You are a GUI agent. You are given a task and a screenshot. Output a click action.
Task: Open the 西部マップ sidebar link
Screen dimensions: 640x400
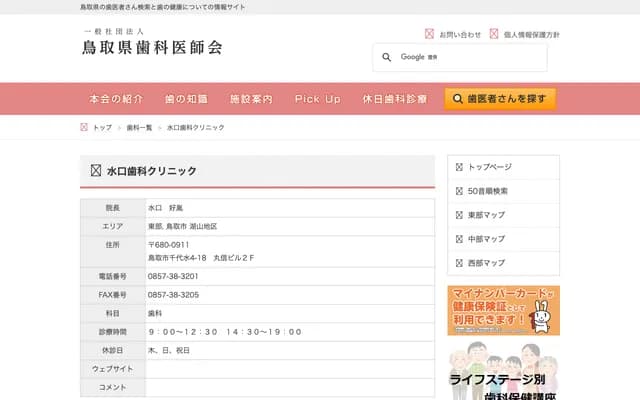(x=486, y=263)
